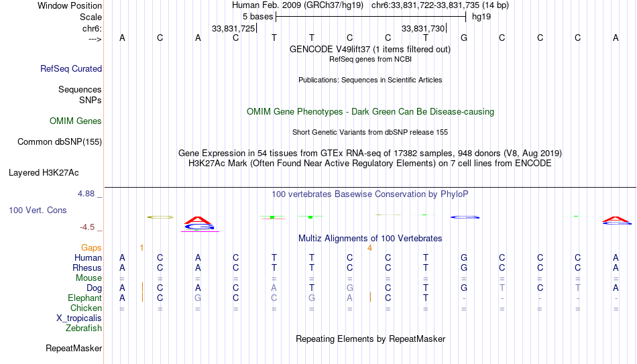Image resolution: width=637 pixels, height=364 pixels.
Task: Click the chr6: ruler label
Action: 92,28
